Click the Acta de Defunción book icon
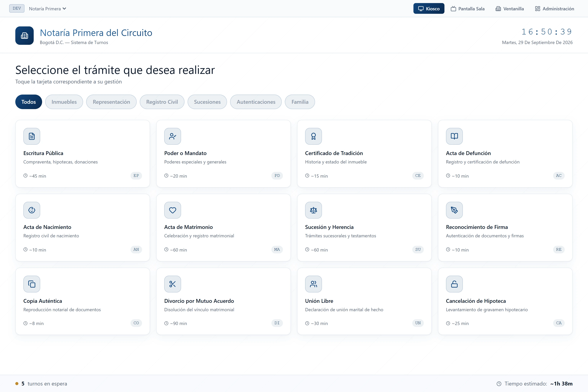The width and height of the screenshot is (588, 392). pos(454,136)
